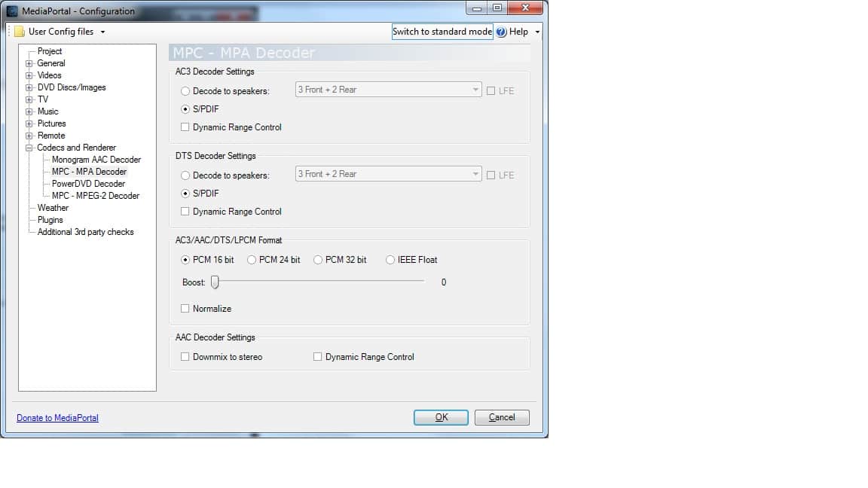The height and width of the screenshot is (488, 868).
Task: Open the Donate to MediaPortal link
Action: coord(57,418)
